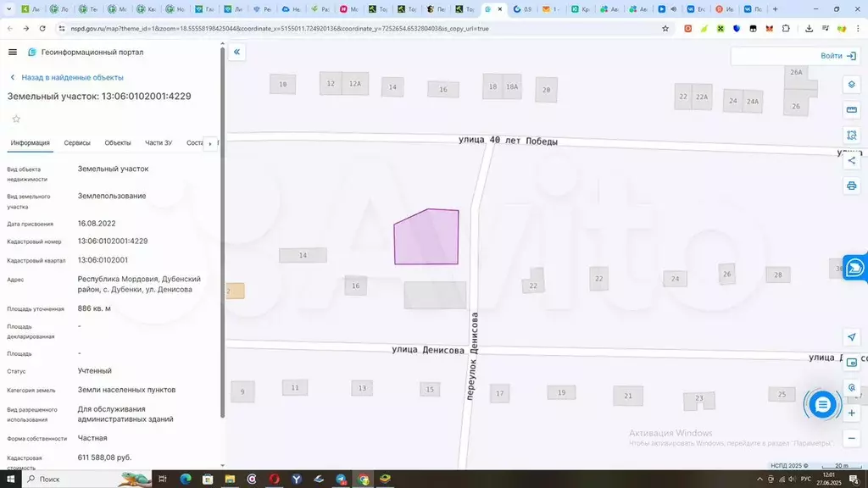Click the date value 16.08.2022
This screenshot has height=488, width=868.
97,224
